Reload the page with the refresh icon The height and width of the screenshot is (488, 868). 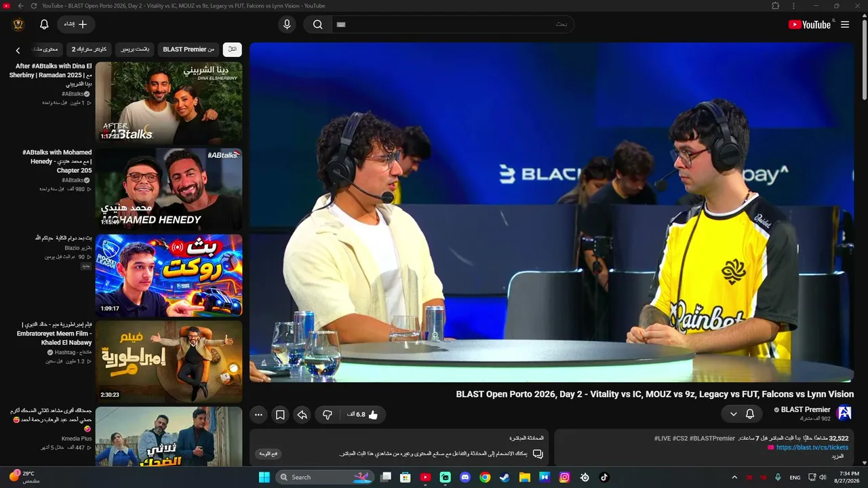pyautogui.click(x=34, y=6)
